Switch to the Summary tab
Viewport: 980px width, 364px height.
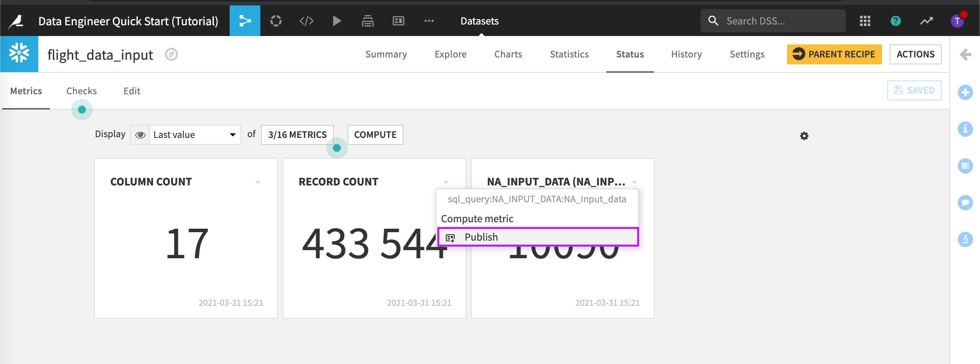click(386, 54)
